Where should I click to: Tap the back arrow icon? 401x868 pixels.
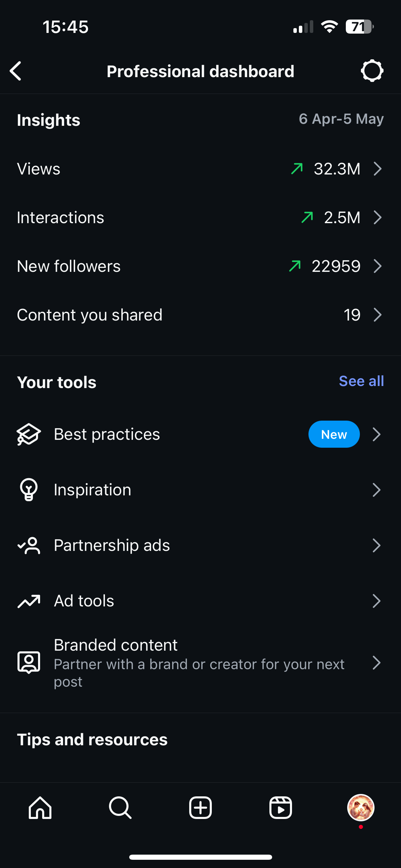tap(16, 71)
